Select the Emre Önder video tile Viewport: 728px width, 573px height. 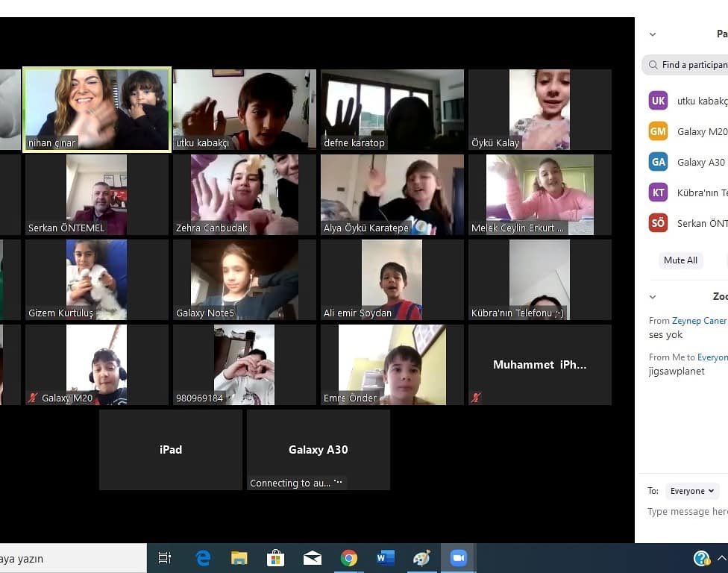(x=392, y=365)
